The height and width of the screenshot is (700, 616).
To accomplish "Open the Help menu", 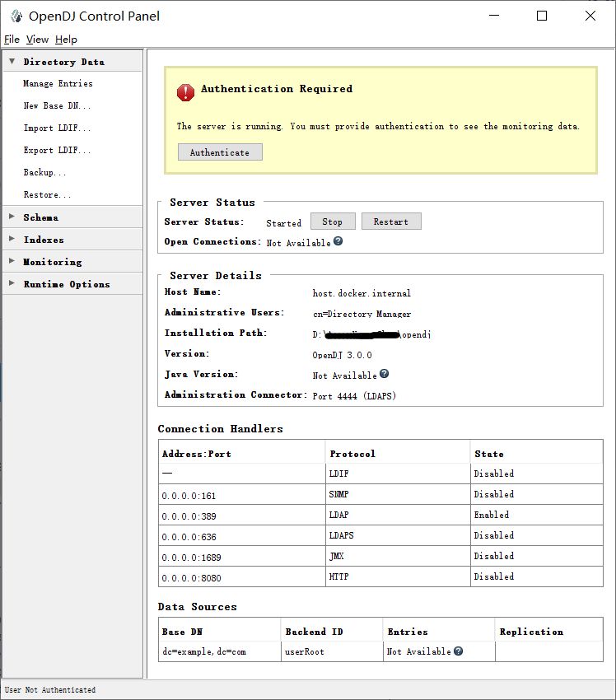I will 66,40.
